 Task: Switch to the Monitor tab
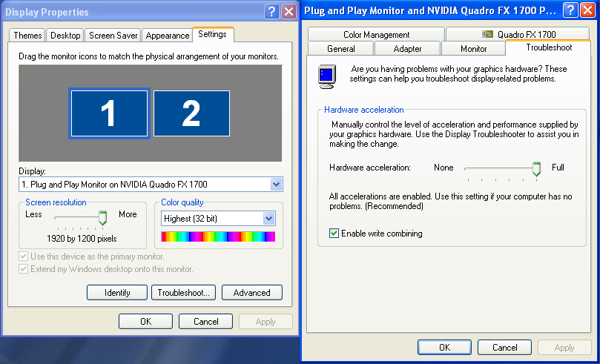(473, 49)
